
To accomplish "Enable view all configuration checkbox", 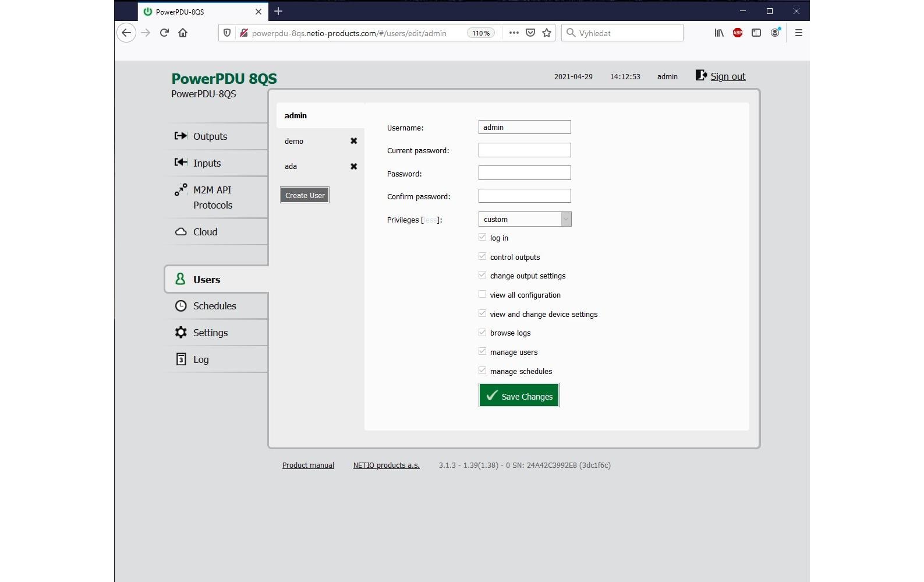I will click(x=482, y=294).
